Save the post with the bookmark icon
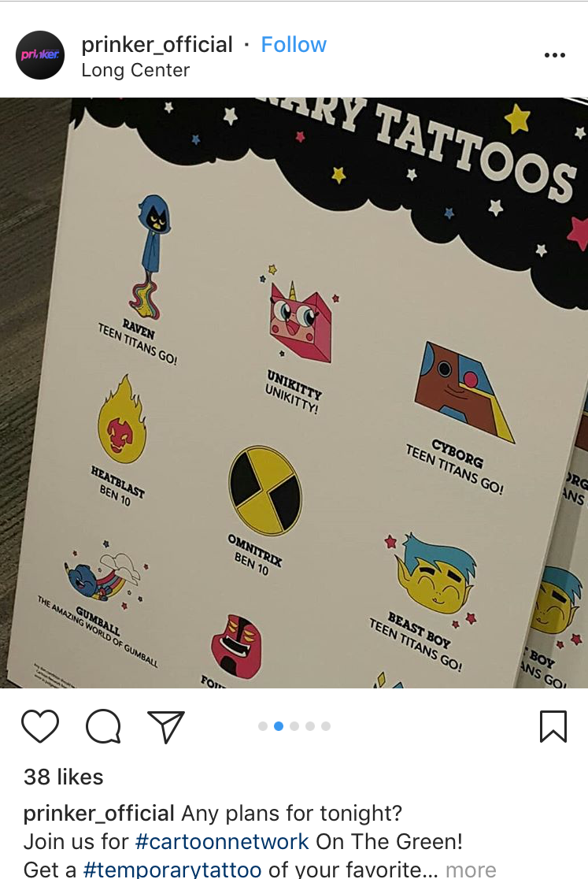Screen dimensions: 588x879 pos(553,726)
